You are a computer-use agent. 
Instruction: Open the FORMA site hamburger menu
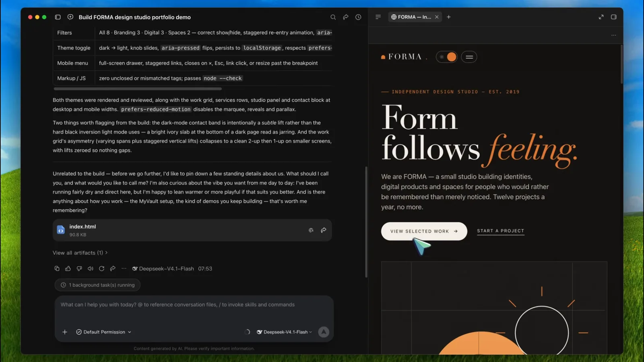469,57
